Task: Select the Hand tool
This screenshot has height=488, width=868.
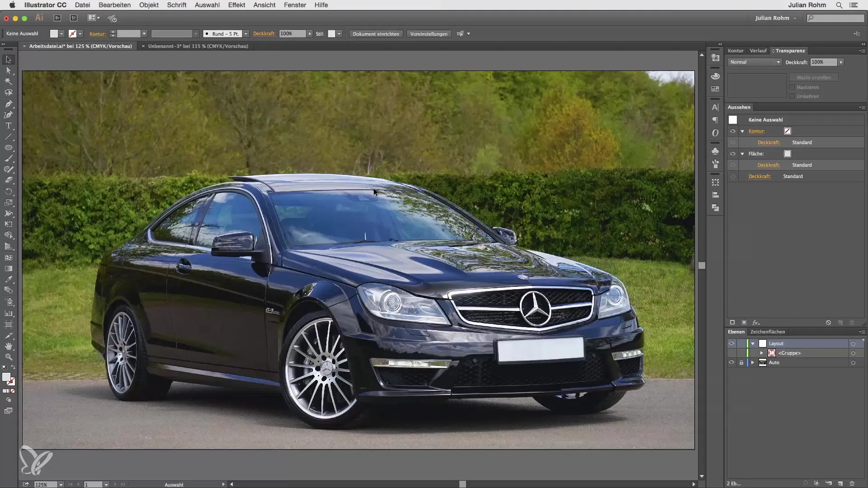Action: [8, 347]
